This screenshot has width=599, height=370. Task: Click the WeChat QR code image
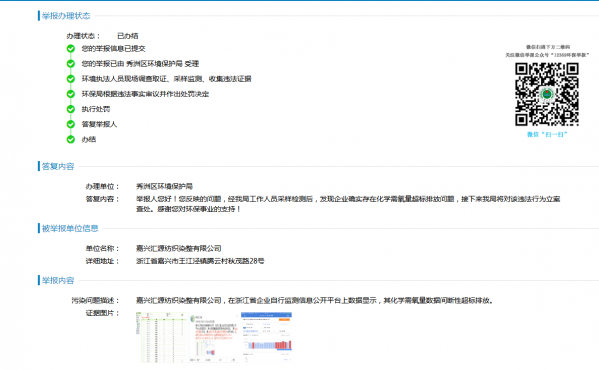click(547, 94)
